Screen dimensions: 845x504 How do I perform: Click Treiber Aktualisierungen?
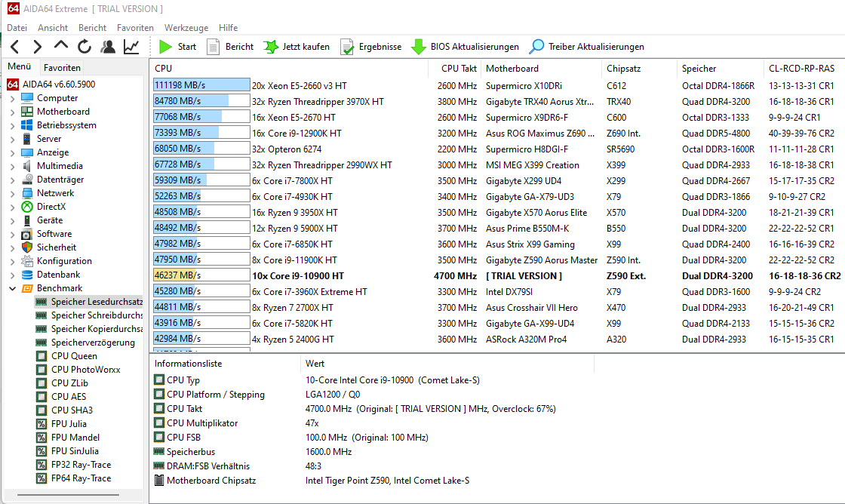pyautogui.click(x=587, y=47)
